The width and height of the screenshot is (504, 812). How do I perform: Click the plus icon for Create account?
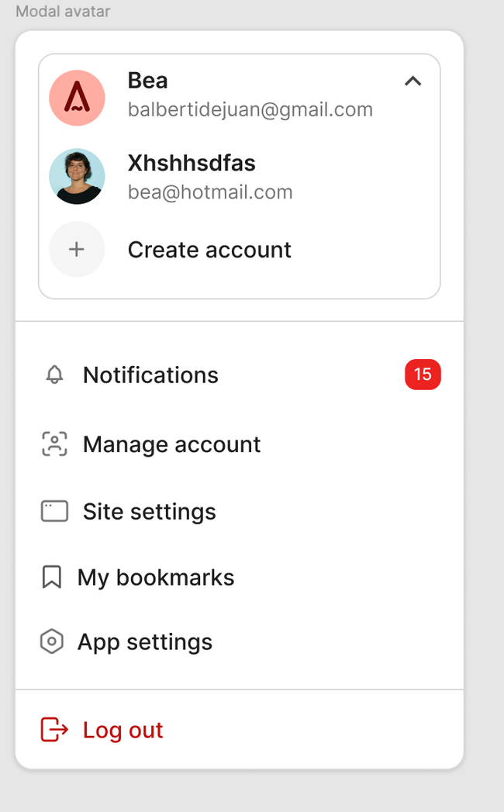pos(77,249)
